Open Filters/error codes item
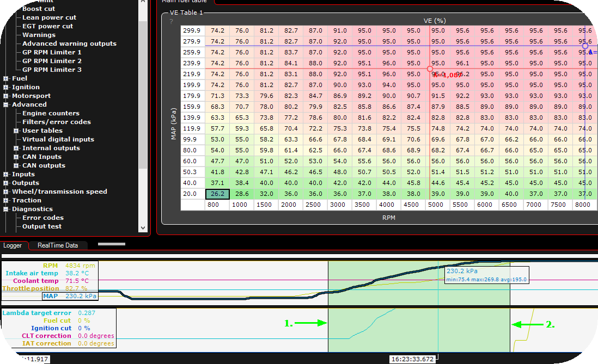598x364 pixels. click(x=57, y=122)
